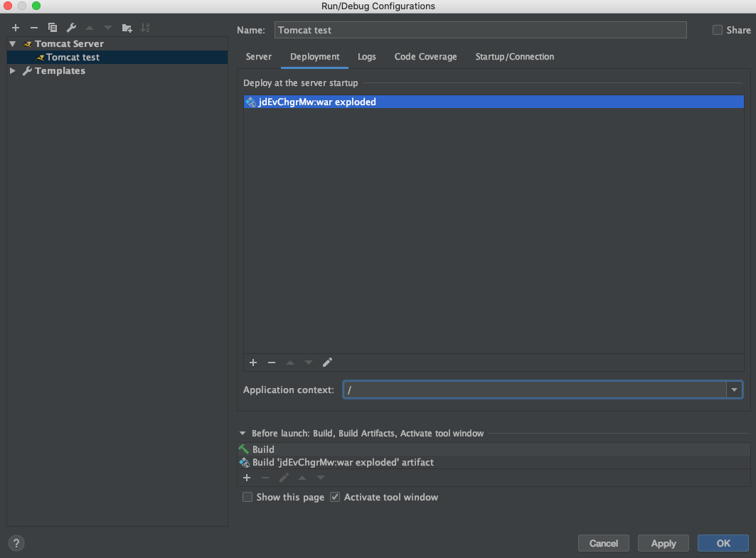Open the Startup/Connection tab

pyautogui.click(x=514, y=57)
